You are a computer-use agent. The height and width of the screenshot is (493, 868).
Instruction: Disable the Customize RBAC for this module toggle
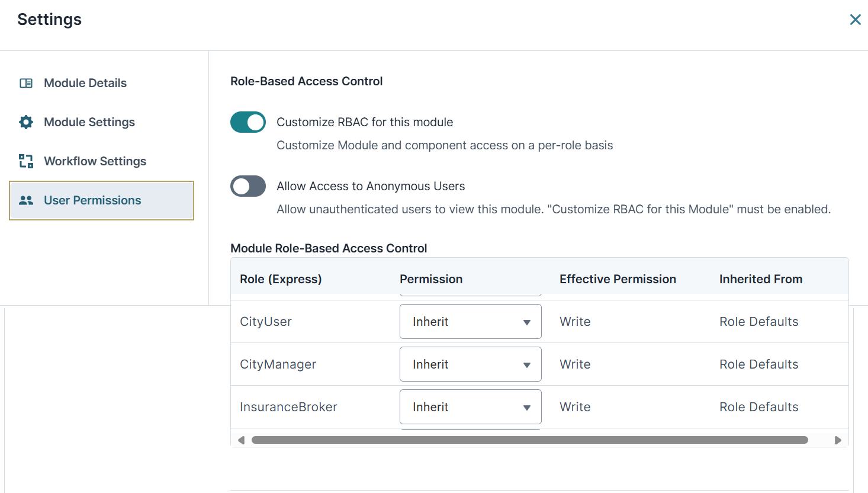pyautogui.click(x=248, y=122)
